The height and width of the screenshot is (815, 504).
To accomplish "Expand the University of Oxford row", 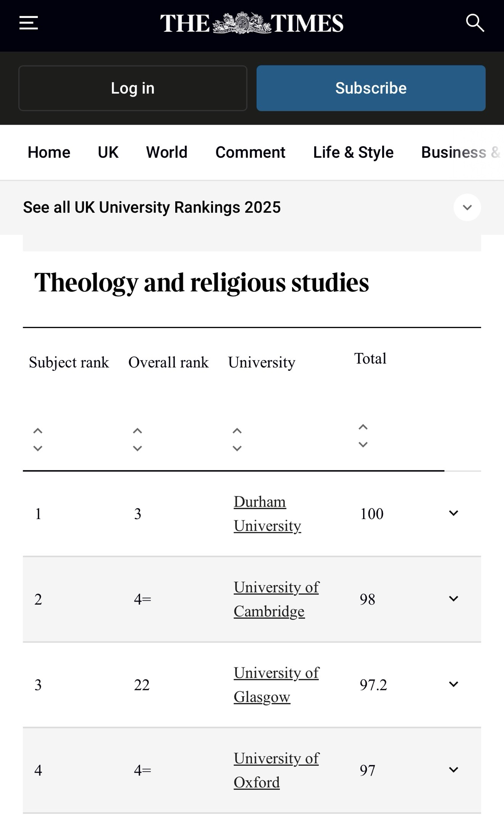I will 453,770.
